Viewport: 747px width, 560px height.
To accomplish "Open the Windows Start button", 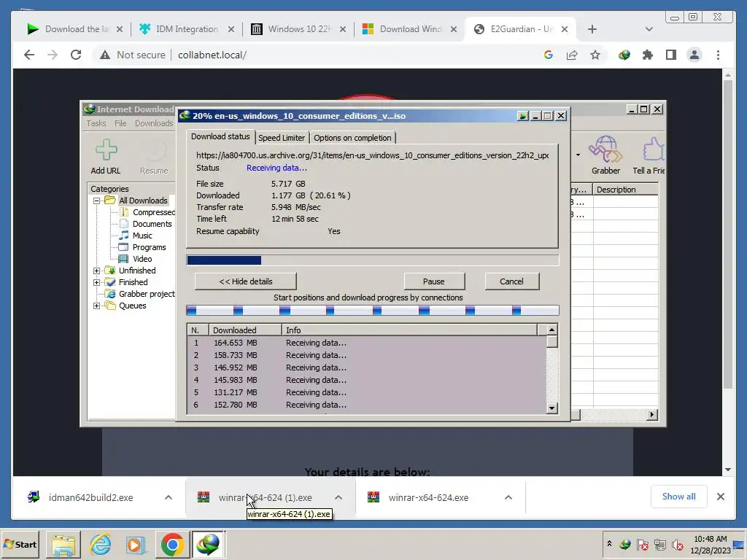I will 20,544.
